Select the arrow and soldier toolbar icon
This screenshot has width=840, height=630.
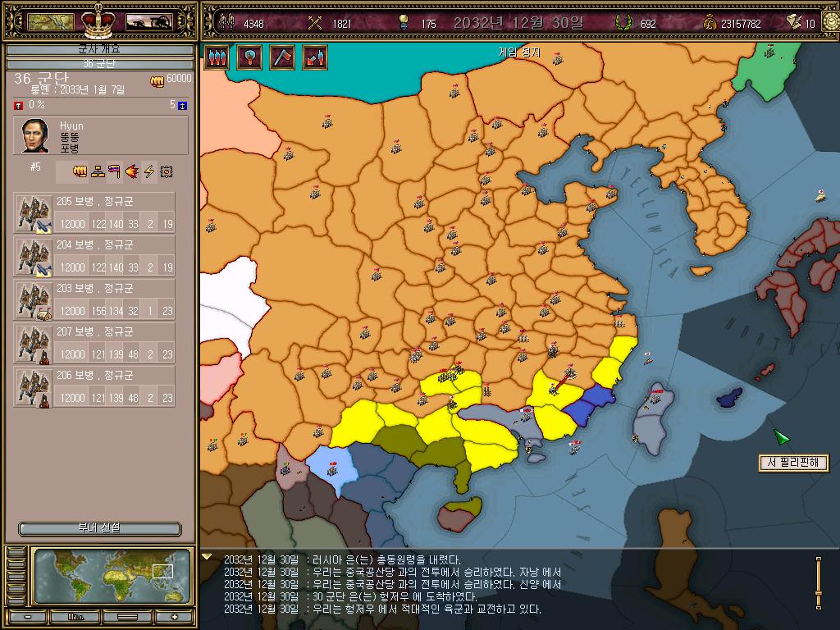click(x=315, y=57)
